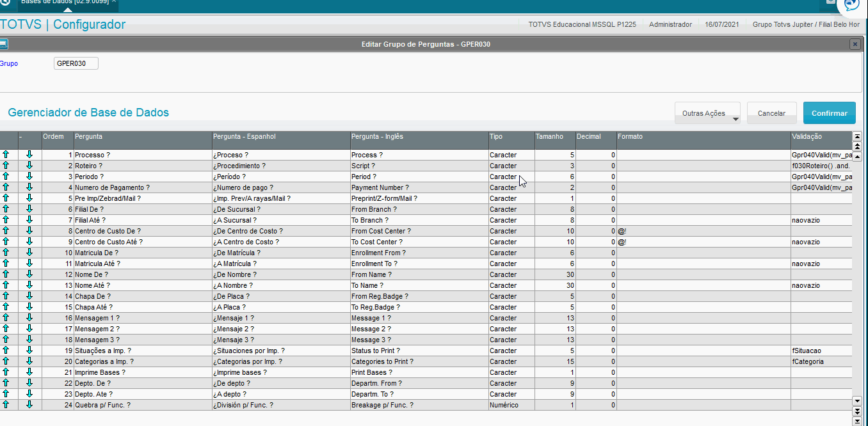Select the cell '¿Imprime bases ?'
The height and width of the screenshot is (426, 868).
(x=280, y=372)
